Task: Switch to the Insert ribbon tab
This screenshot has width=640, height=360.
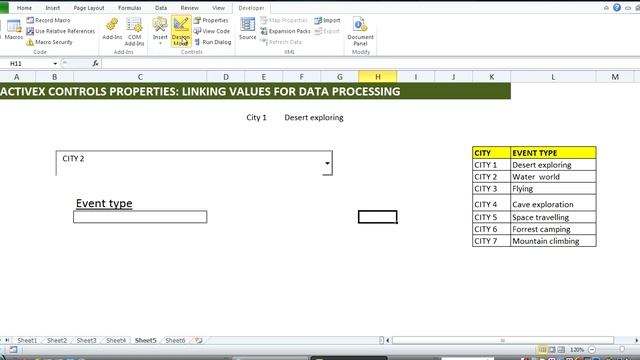Action: click(53, 8)
